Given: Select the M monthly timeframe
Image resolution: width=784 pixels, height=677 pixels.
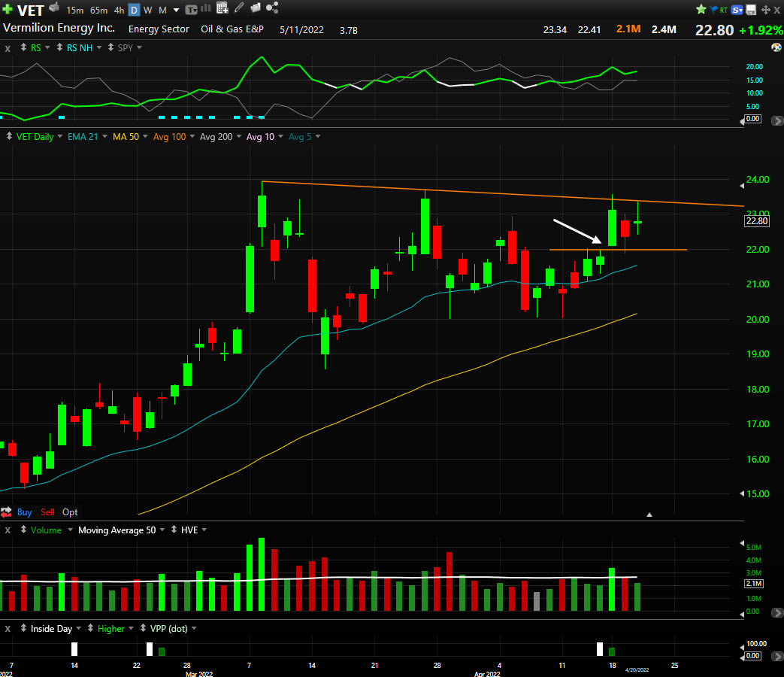Looking at the screenshot, I should pos(162,10).
